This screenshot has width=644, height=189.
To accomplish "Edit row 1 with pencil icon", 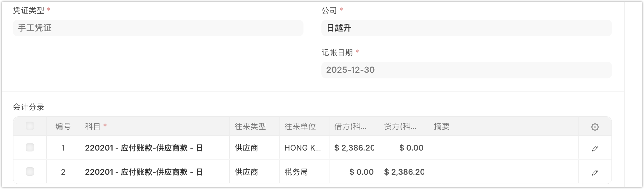I will click(595, 148).
